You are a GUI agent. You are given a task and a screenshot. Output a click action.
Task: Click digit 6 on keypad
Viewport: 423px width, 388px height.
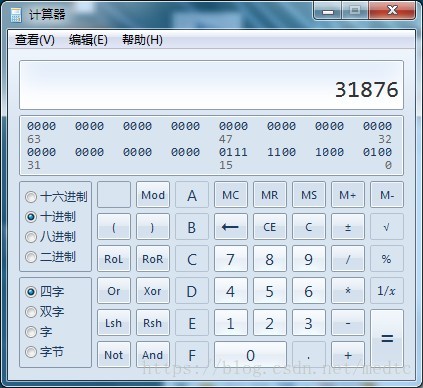point(309,291)
